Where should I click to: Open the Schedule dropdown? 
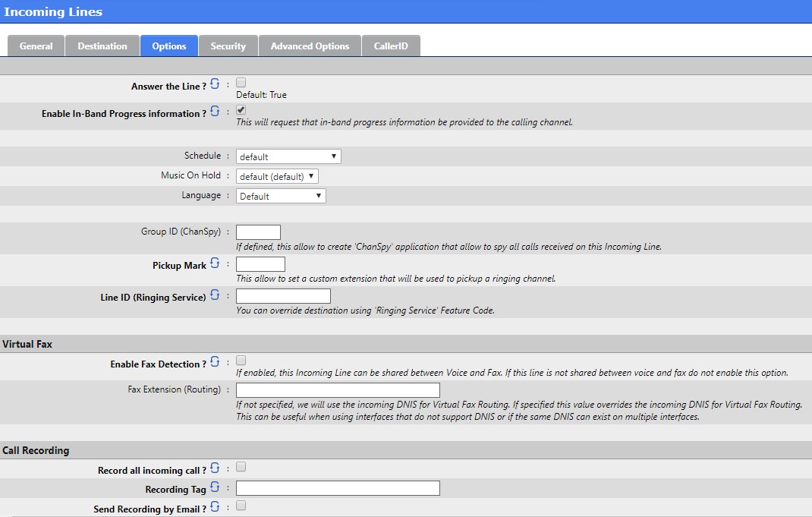[288, 156]
